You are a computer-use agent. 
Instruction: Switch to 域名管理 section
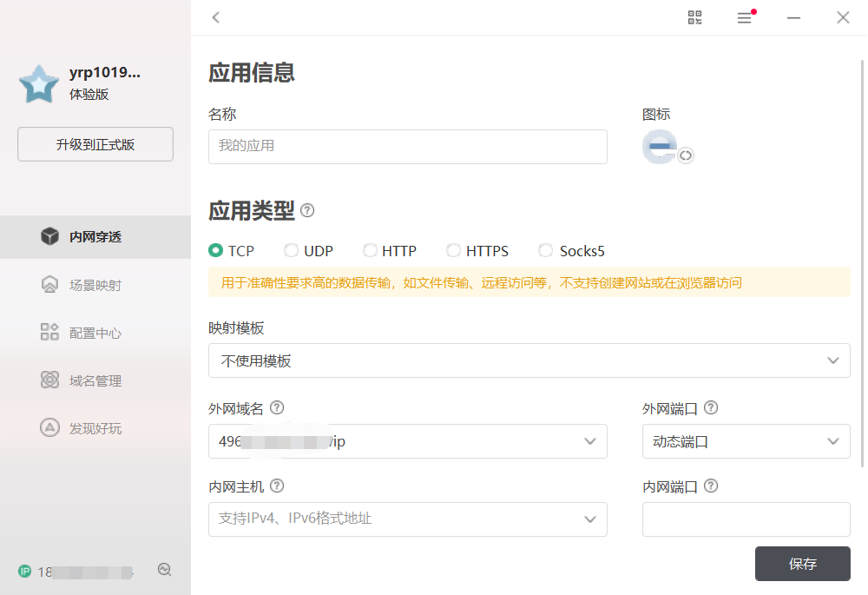(x=95, y=380)
